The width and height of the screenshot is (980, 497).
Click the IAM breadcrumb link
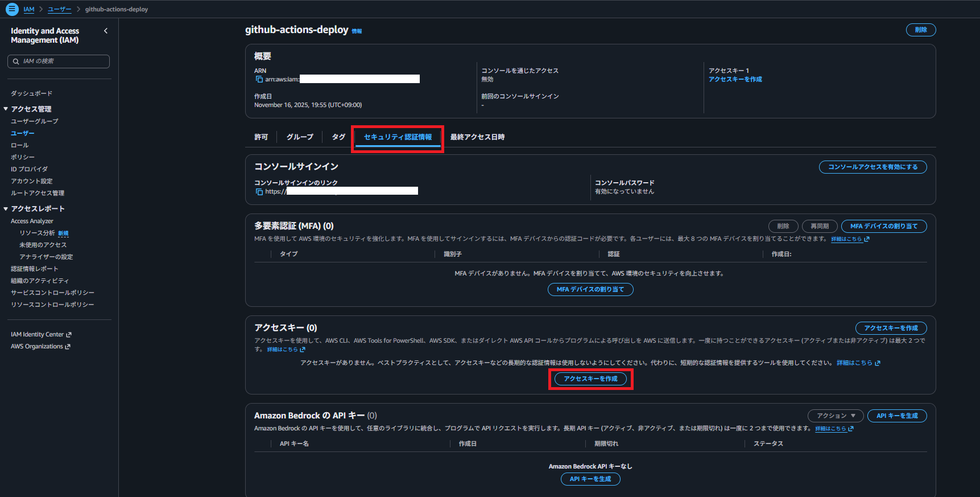pos(29,9)
